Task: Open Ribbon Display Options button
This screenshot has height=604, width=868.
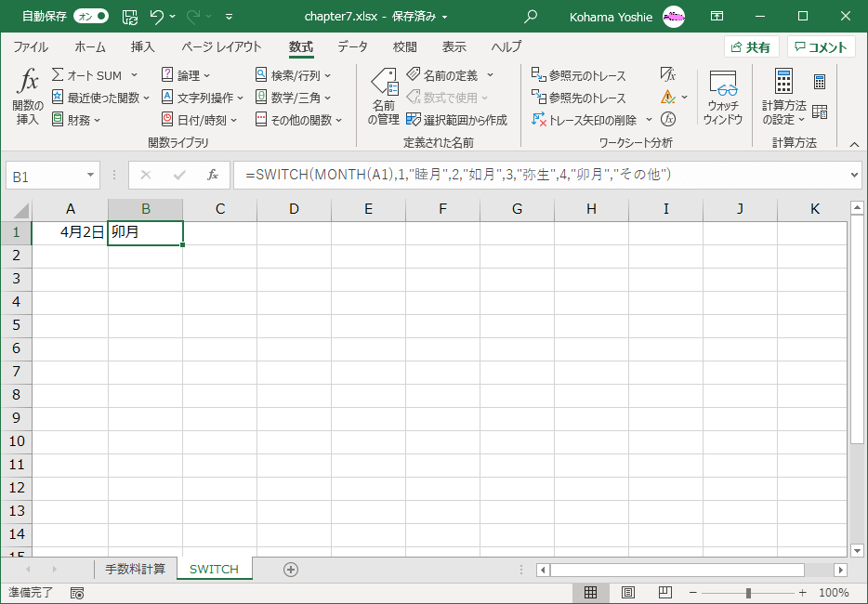Action: pos(717,17)
